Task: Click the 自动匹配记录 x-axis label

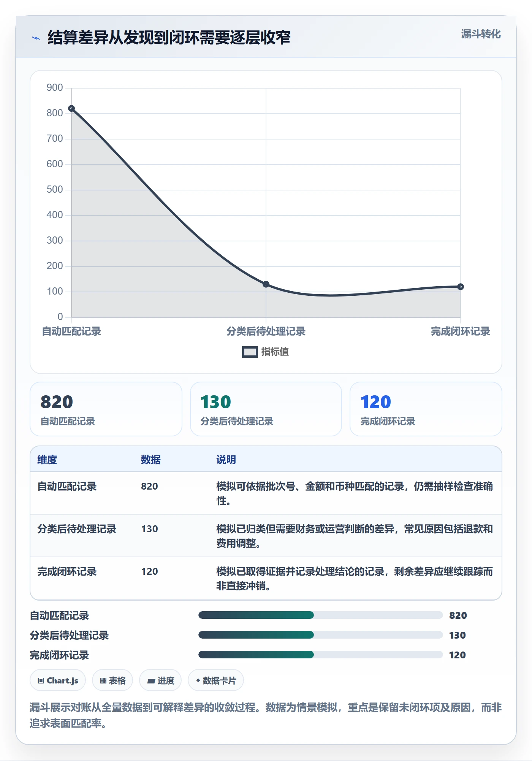Action: pos(71,331)
